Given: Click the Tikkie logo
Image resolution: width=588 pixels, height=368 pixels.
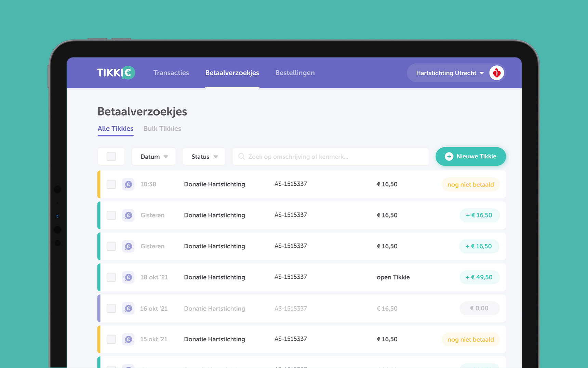Looking at the screenshot, I should (116, 73).
